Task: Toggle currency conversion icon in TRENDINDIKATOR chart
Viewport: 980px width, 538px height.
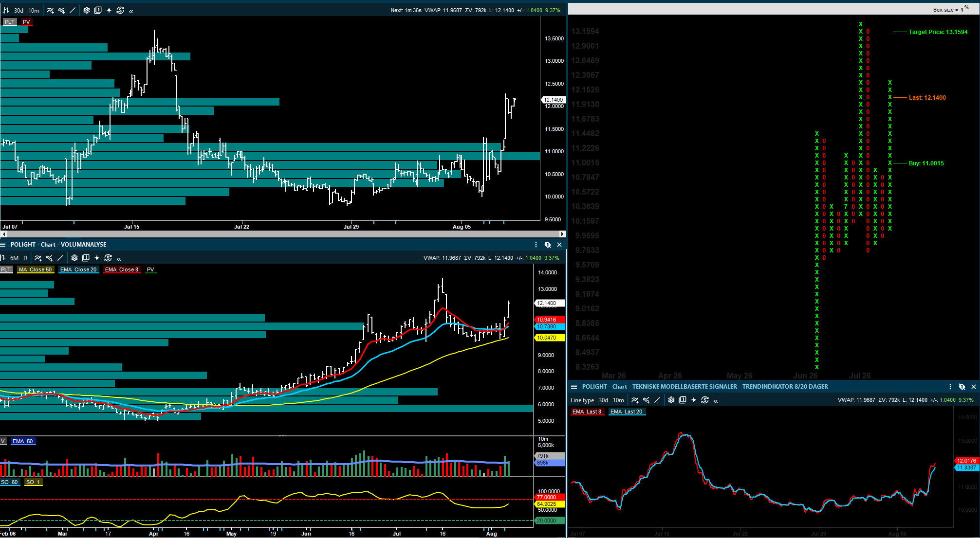Action: click(705, 400)
